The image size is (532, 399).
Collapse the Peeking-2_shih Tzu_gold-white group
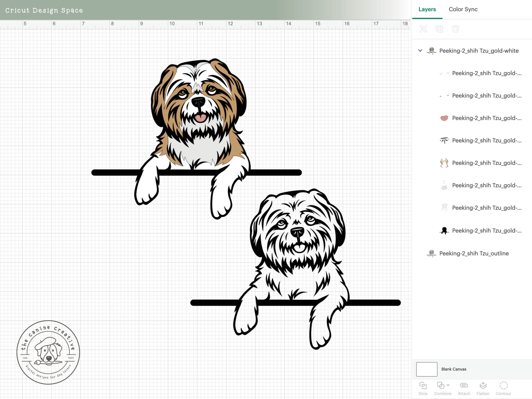coord(420,51)
